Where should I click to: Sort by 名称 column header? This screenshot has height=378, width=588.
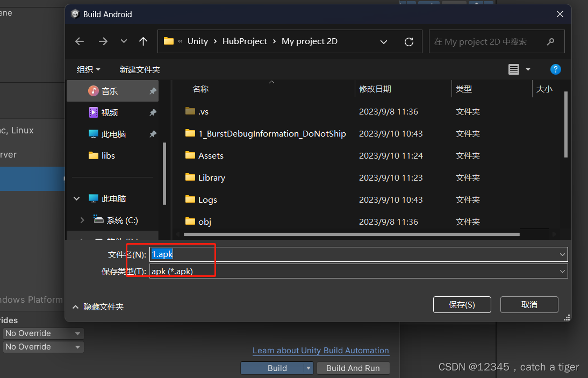(x=200, y=89)
